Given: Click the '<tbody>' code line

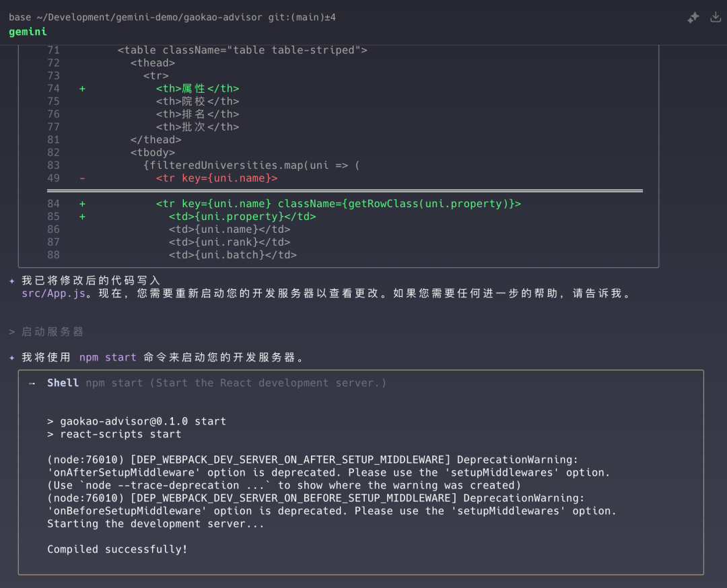Looking at the screenshot, I should (x=153, y=153).
